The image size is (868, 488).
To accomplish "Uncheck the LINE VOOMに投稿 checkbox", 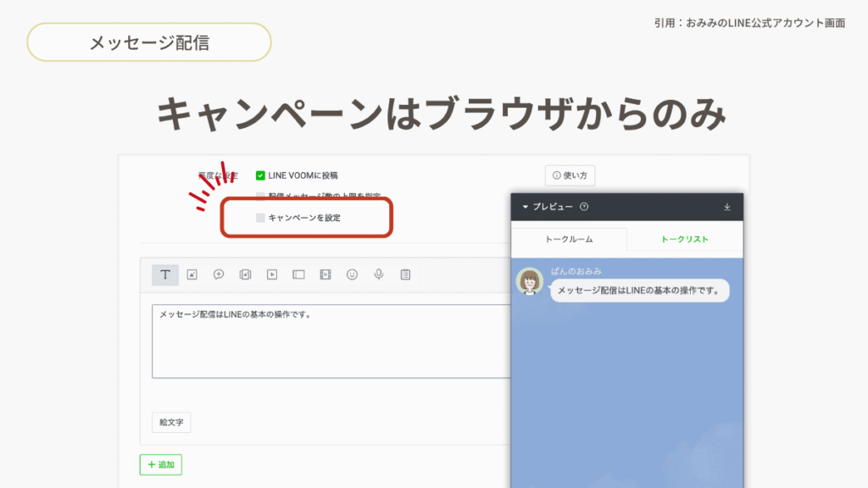I will 260,175.
